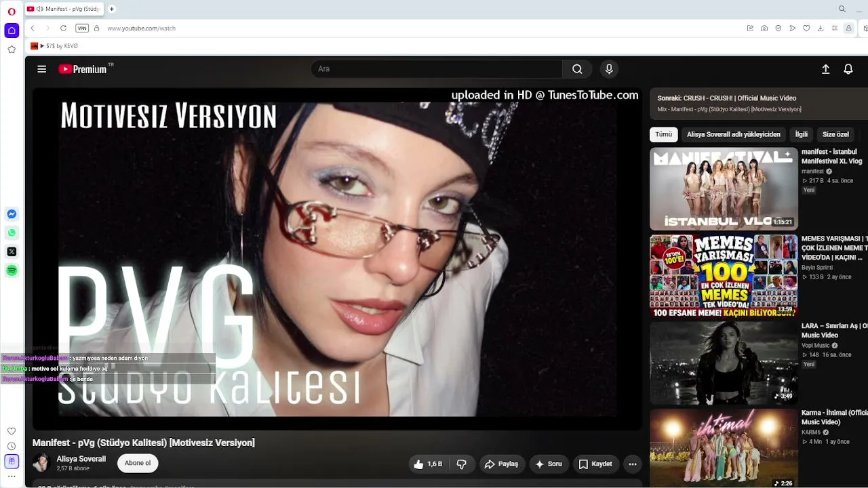Open Karma İhtimal video thumbnail
Image resolution: width=868 pixels, height=488 pixels.
point(724,448)
